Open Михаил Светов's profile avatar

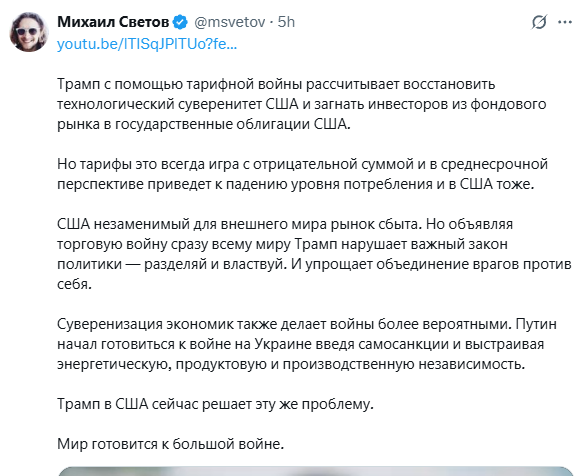click(28, 32)
